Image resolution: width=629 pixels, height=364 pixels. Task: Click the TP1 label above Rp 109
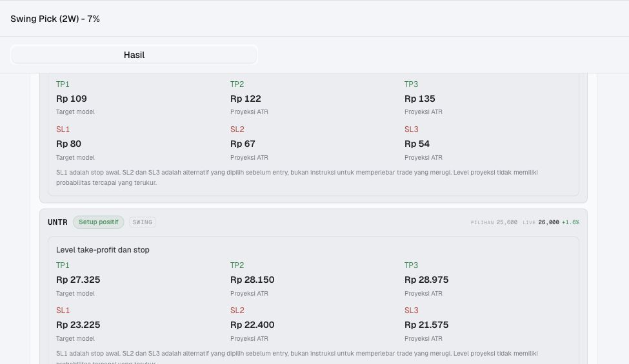[63, 84]
